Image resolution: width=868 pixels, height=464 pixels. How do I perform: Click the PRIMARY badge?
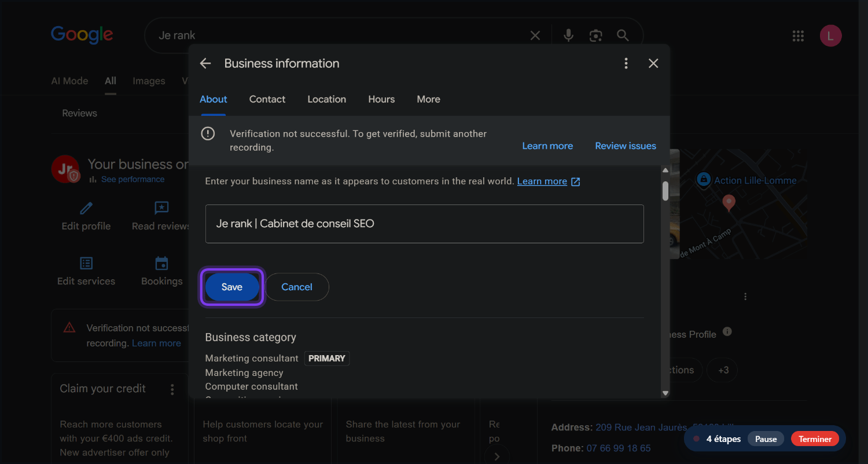click(x=327, y=359)
